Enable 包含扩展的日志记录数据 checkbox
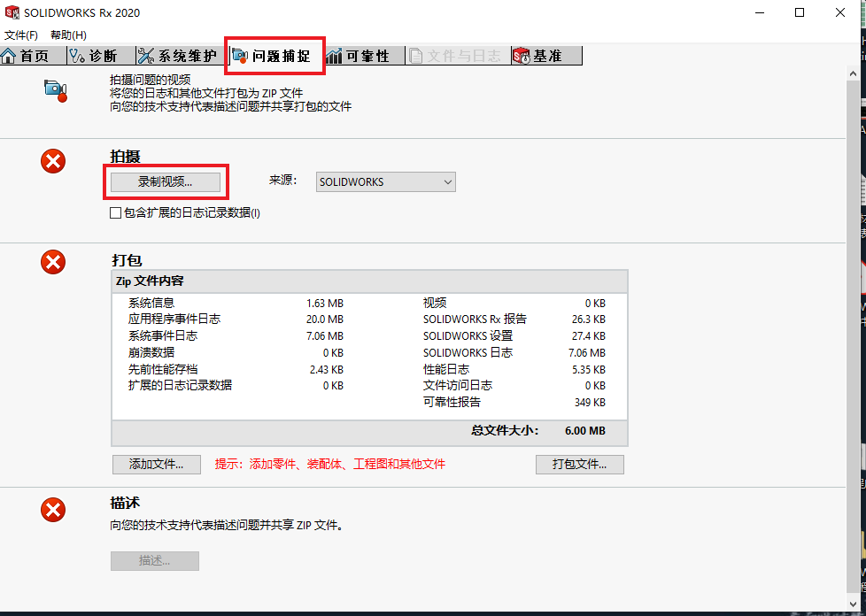This screenshot has width=866, height=616. pos(115,212)
